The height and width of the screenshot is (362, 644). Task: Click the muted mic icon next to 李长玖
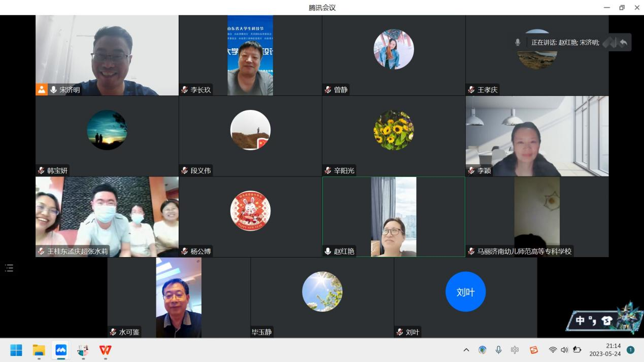tap(185, 90)
